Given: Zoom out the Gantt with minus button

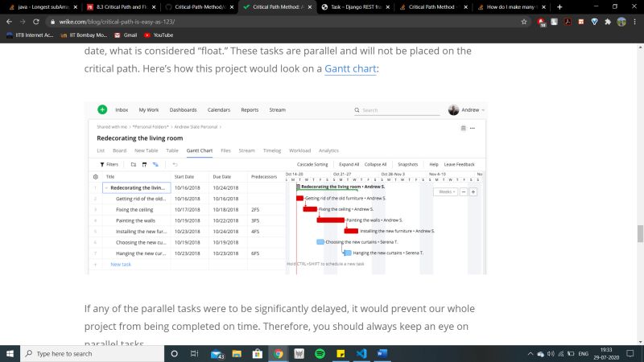Looking at the screenshot, I should tap(464, 191).
